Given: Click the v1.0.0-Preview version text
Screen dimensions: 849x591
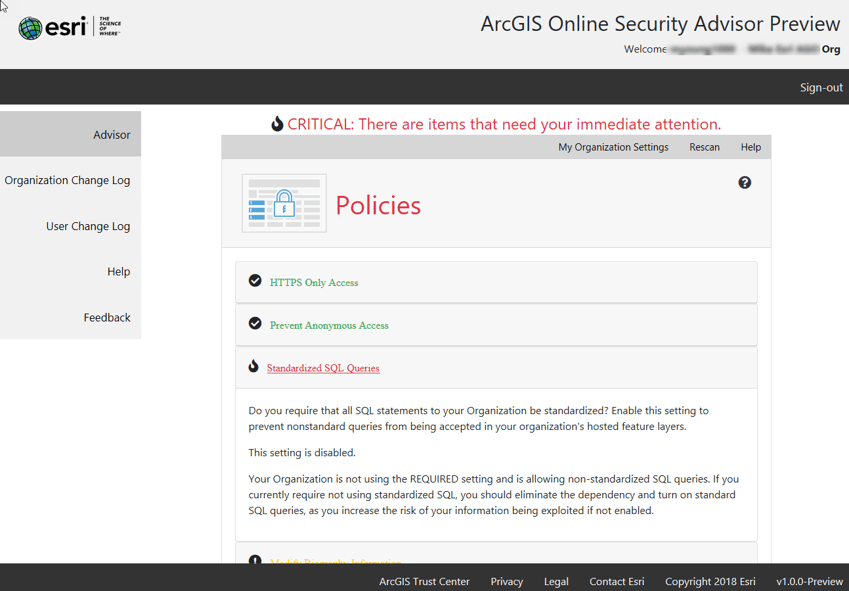Looking at the screenshot, I should 809,582.
